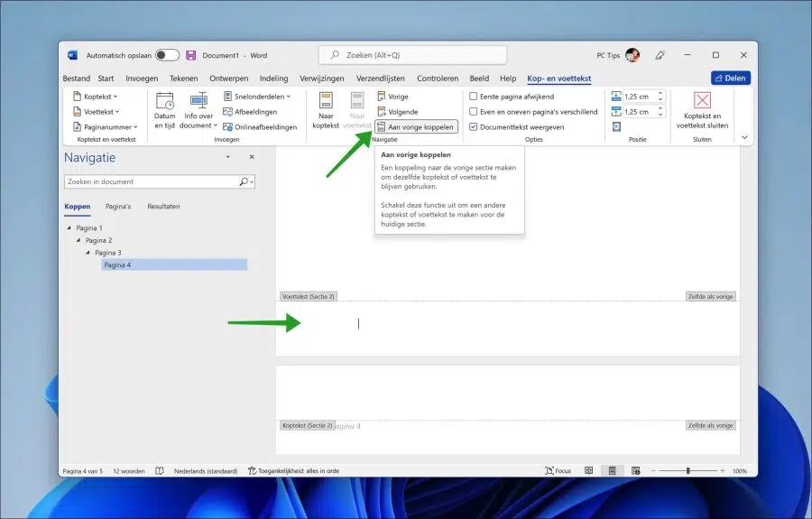
Task: Click the PC Tips account avatar
Action: (632, 55)
